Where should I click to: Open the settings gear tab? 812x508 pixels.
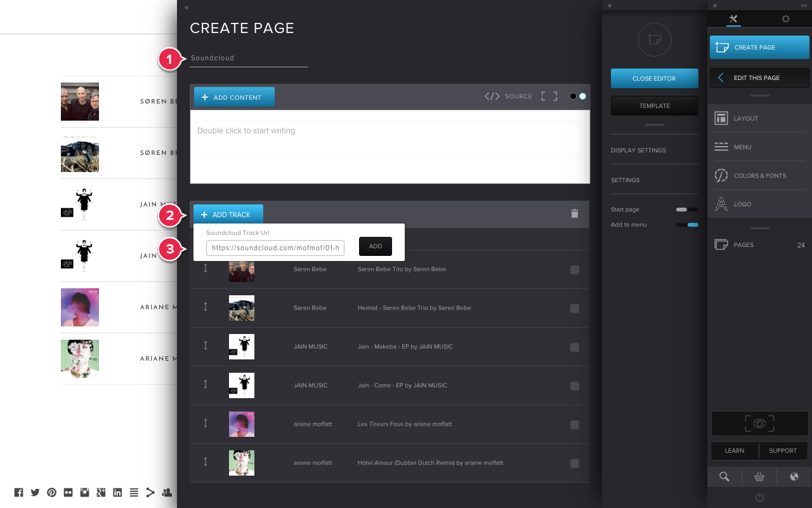(x=786, y=19)
